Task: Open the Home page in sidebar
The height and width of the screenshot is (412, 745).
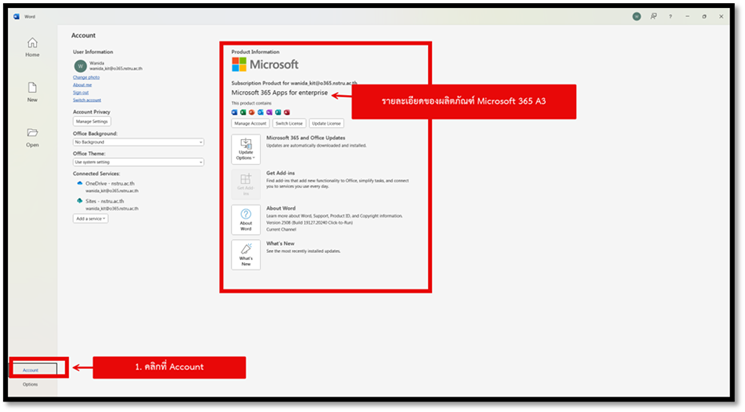Action: [x=32, y=46]
